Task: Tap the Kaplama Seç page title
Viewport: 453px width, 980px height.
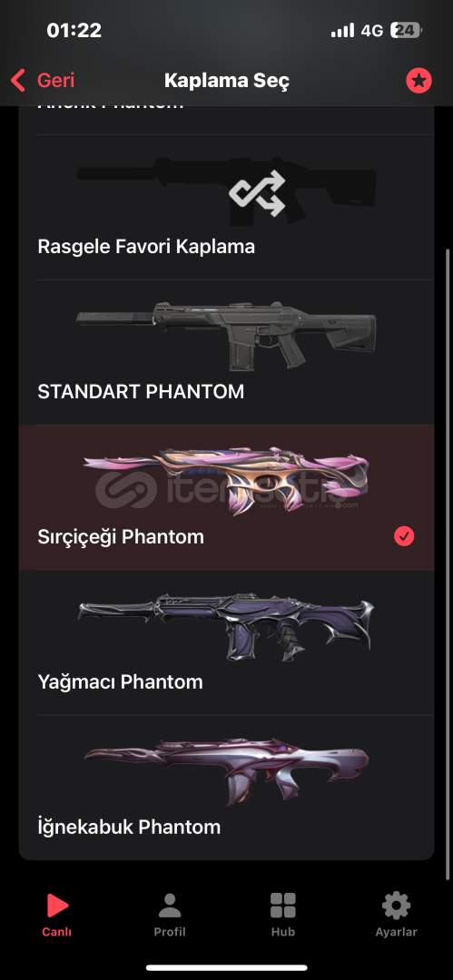Action: coord(227,81)
